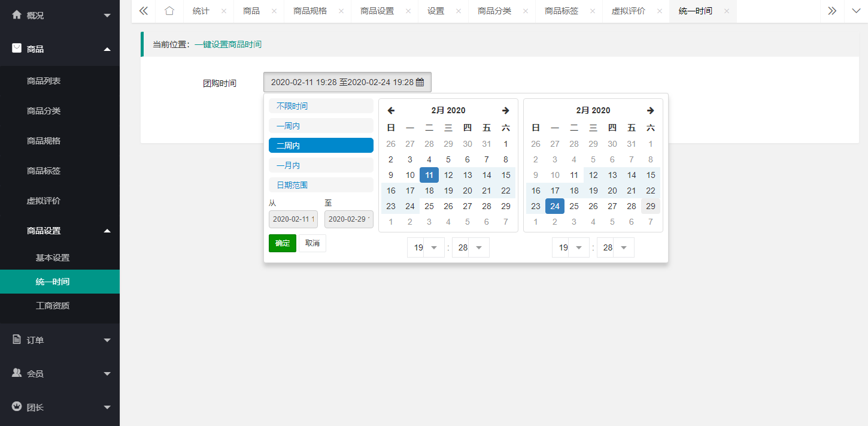The image size is (868, 426).
Task: Open 基本设置 in the sidebar
Action: (60, 258)
